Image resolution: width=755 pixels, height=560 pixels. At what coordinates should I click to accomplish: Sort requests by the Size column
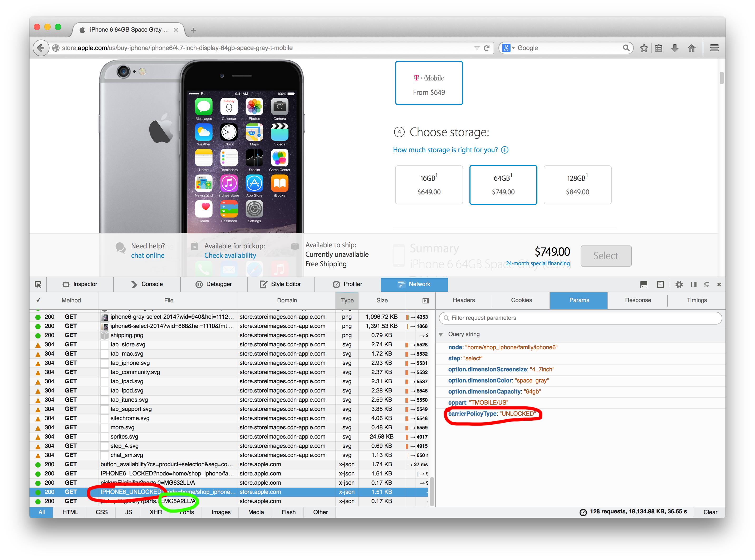click(382, 301)
